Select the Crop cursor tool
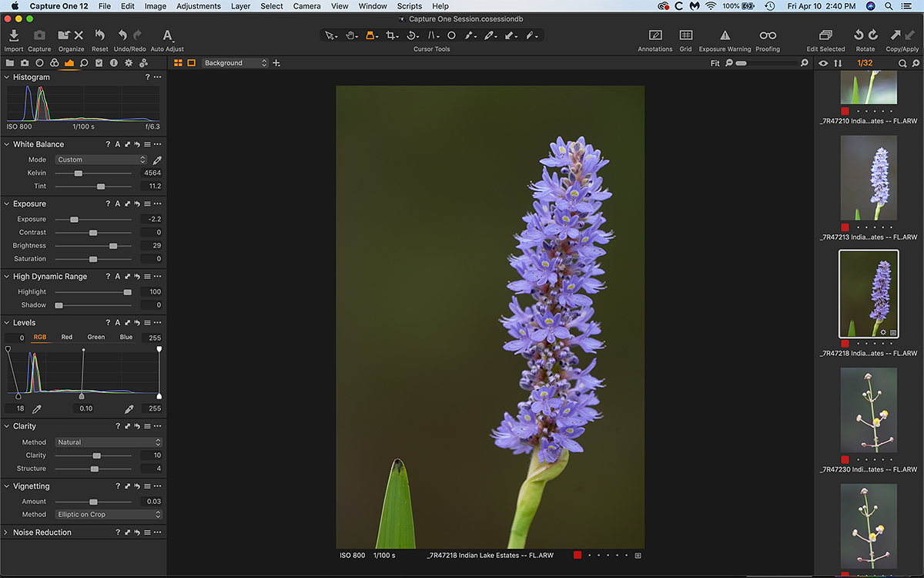This screenshot has height=578, width=924. [x=391, y=35]
